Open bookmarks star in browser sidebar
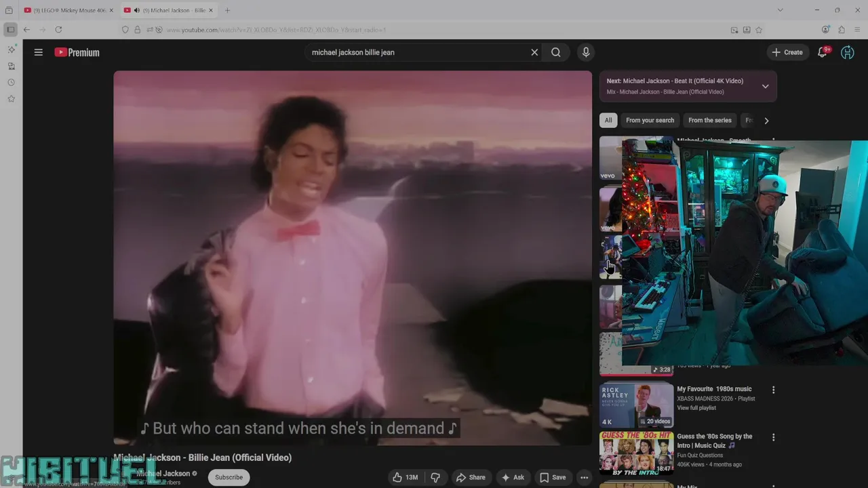Screen dimensions: 868x488 11,98
